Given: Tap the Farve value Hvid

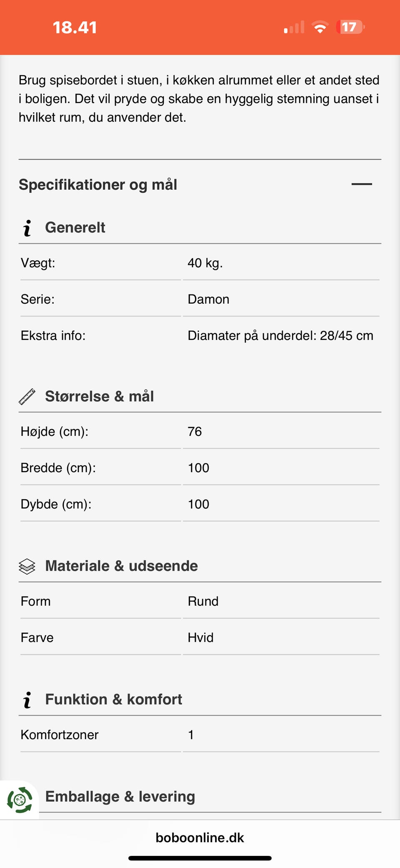Looking at the screenshot, I should click(200, 638).
